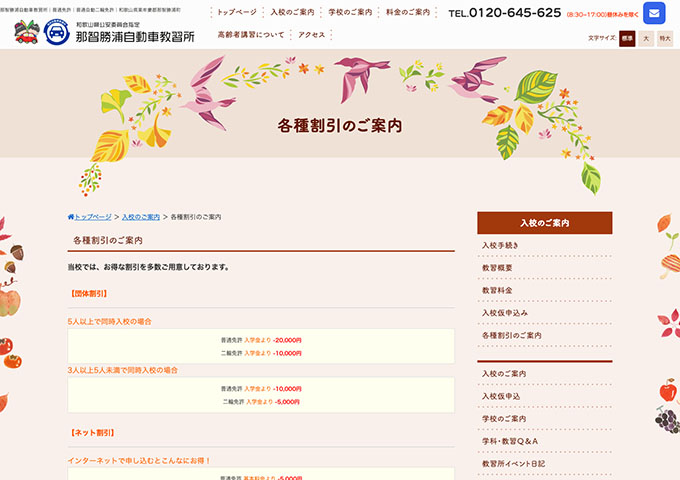
Task: Open トップページ in top navigation
Action: click(x=236, y=13)
